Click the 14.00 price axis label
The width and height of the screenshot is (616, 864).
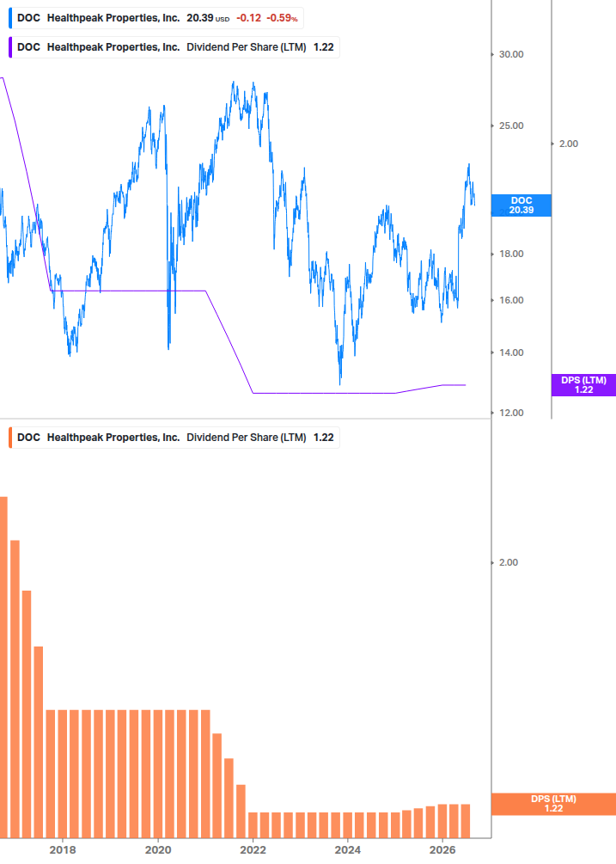(511, 352)
